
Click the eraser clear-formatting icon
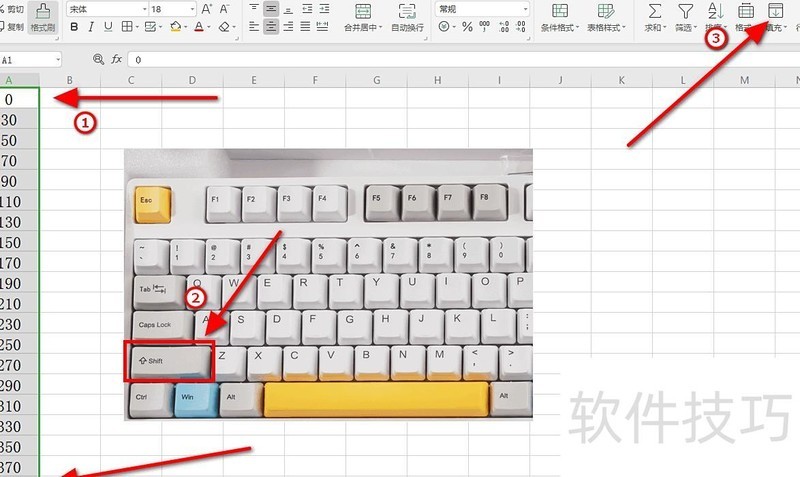pyautogui.click(x=224, y=27)
